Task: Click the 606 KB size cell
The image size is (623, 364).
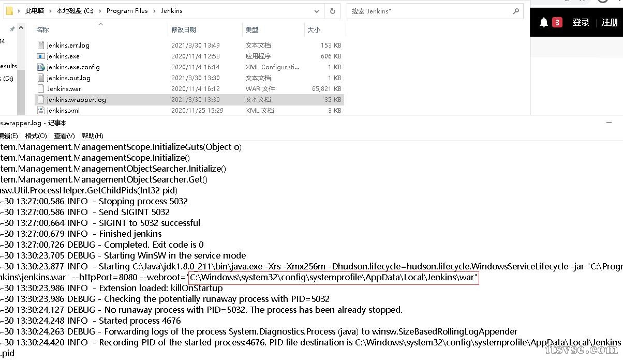Action: point(331,56)
